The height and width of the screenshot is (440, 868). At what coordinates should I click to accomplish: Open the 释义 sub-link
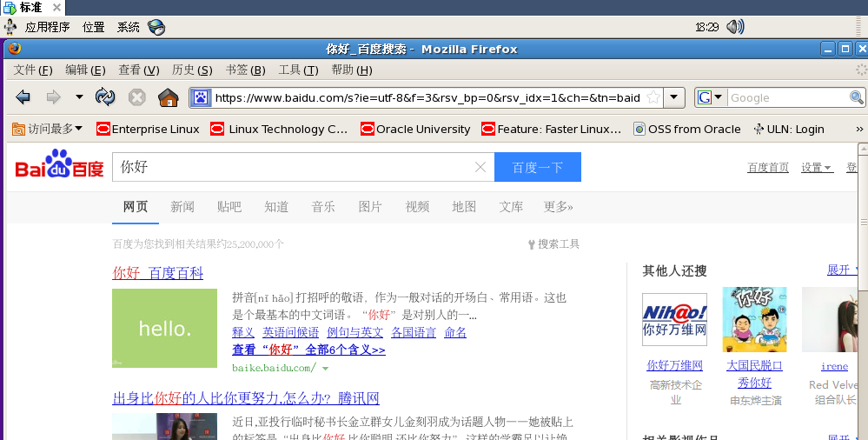click(243, 332)
